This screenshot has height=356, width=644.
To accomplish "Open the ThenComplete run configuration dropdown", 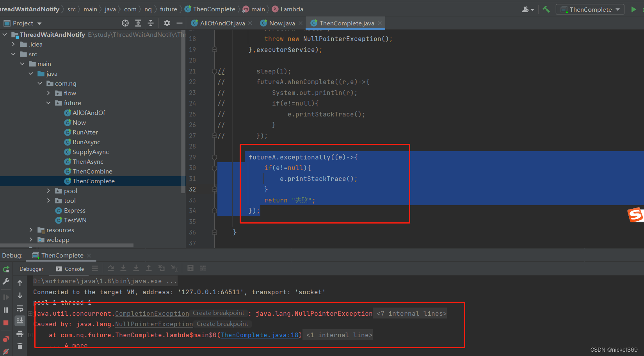I will (590, 9).
